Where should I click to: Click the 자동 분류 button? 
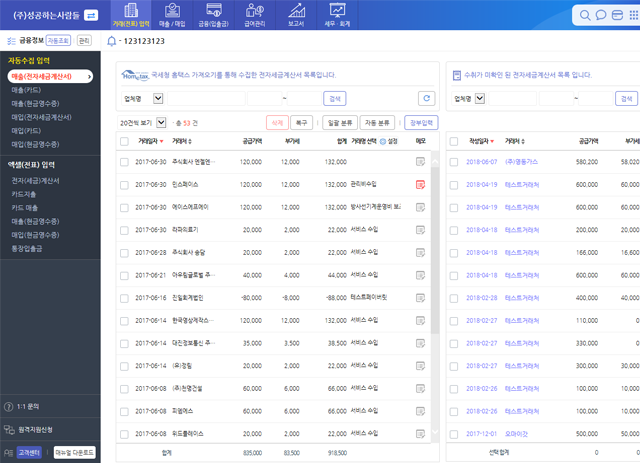point(377,122)
